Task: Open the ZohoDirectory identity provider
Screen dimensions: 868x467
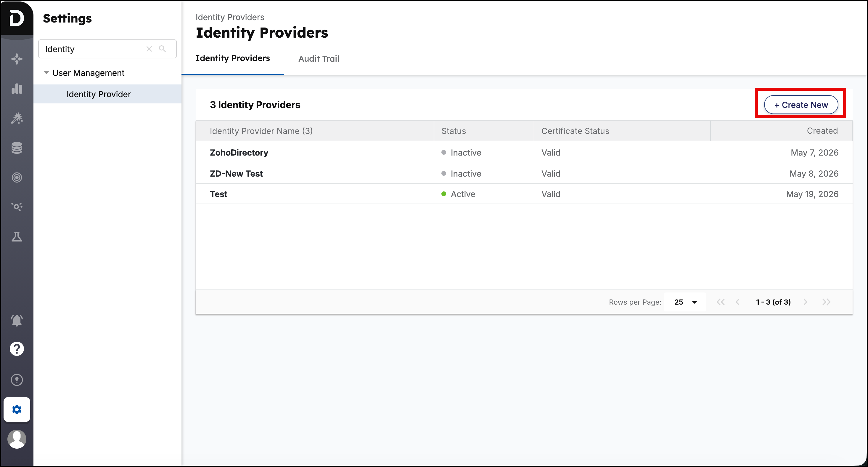Action: (239, 153)
